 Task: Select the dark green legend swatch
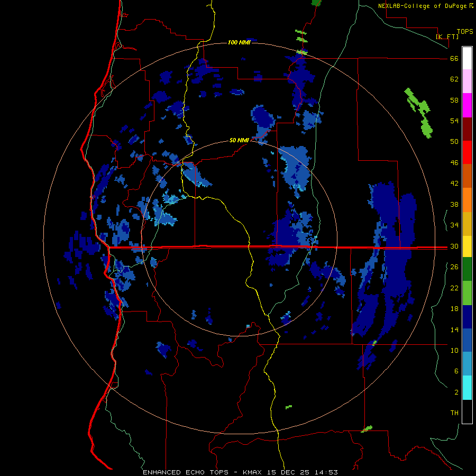click(467, 269)
